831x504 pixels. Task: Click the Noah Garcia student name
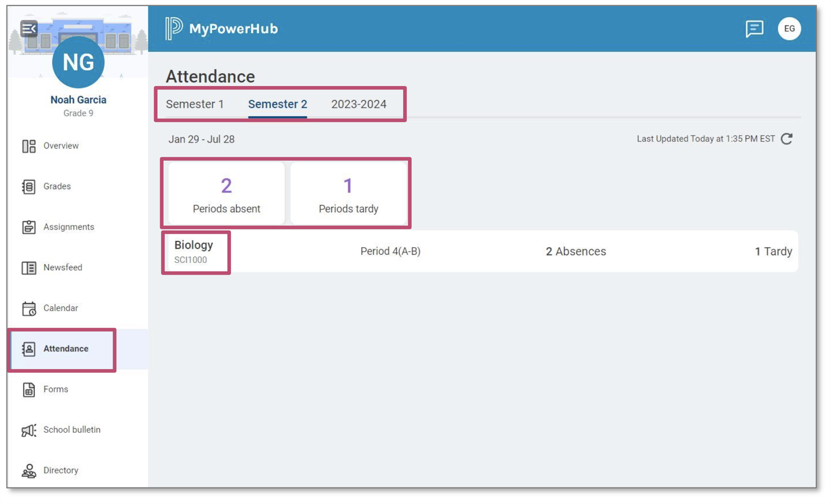pos(78,100)
